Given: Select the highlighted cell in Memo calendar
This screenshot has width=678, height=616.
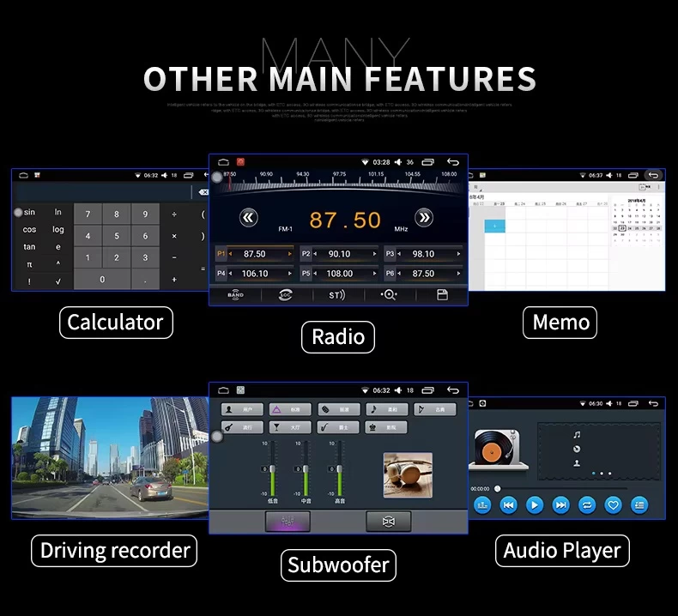Looking at the screenshot, I should click(x=494, y=226).
